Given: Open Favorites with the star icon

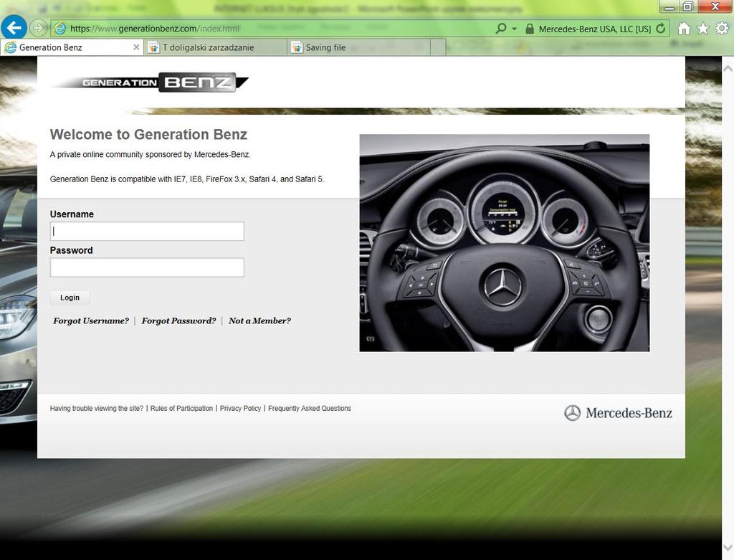Looking at the screenshot, I should 702,29.
